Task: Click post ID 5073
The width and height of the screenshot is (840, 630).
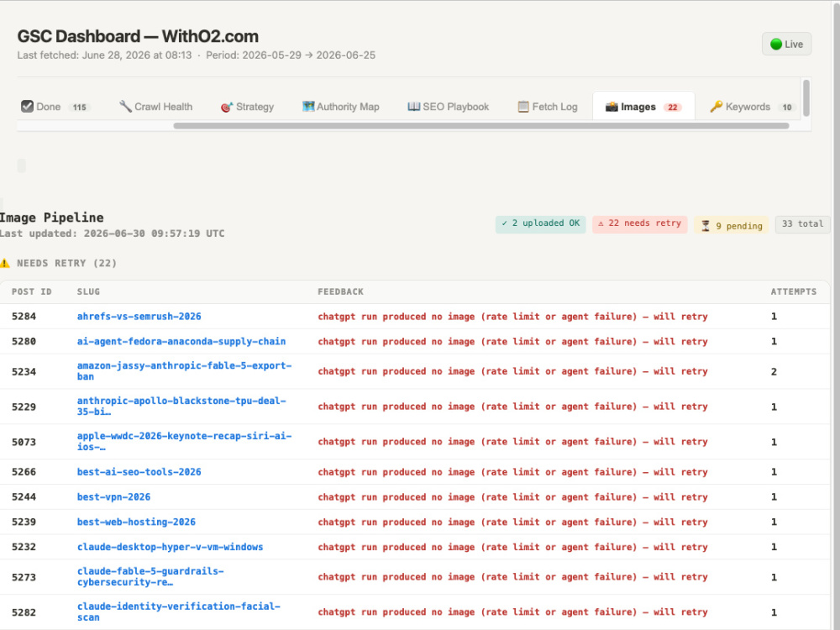Action: (24, 442)
